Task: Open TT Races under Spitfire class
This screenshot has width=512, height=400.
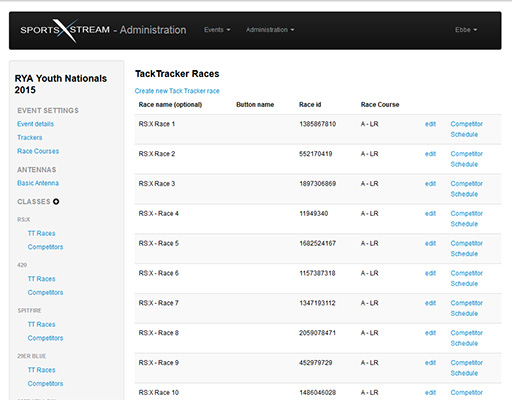Action: [41, 324]
